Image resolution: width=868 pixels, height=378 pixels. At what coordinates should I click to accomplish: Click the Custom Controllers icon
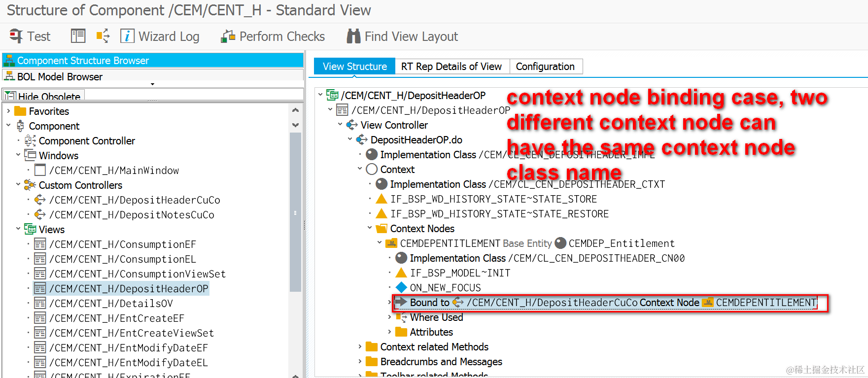(x=30, y=185)
